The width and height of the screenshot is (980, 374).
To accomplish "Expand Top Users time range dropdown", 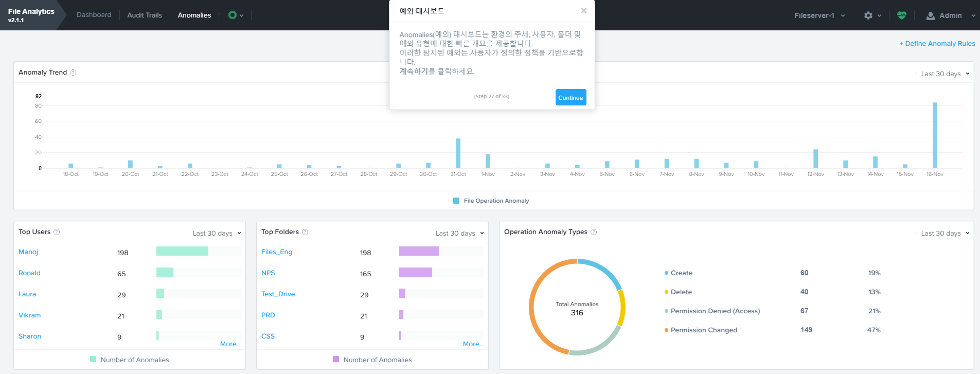I will point(217,234).
